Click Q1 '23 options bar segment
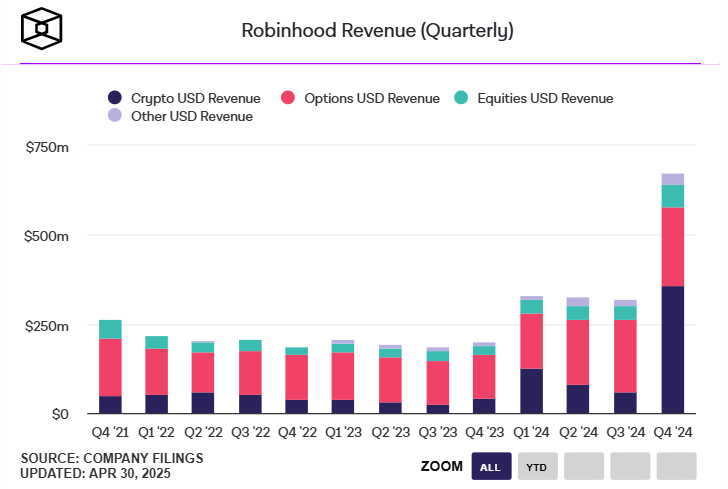This screenshot has height=489, width=728. click(343, 376)
